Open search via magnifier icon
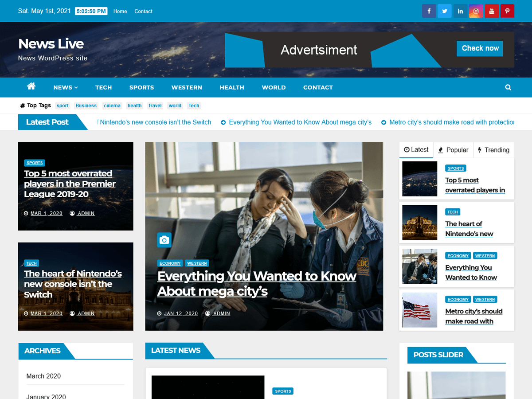This screenshot has height=399, width=532. (508, 87)
